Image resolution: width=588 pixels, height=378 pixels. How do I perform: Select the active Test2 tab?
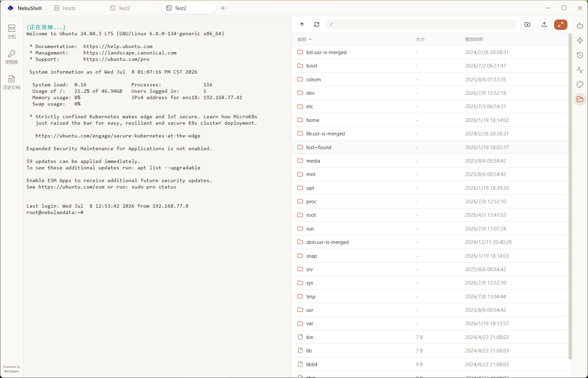(189, 8)
